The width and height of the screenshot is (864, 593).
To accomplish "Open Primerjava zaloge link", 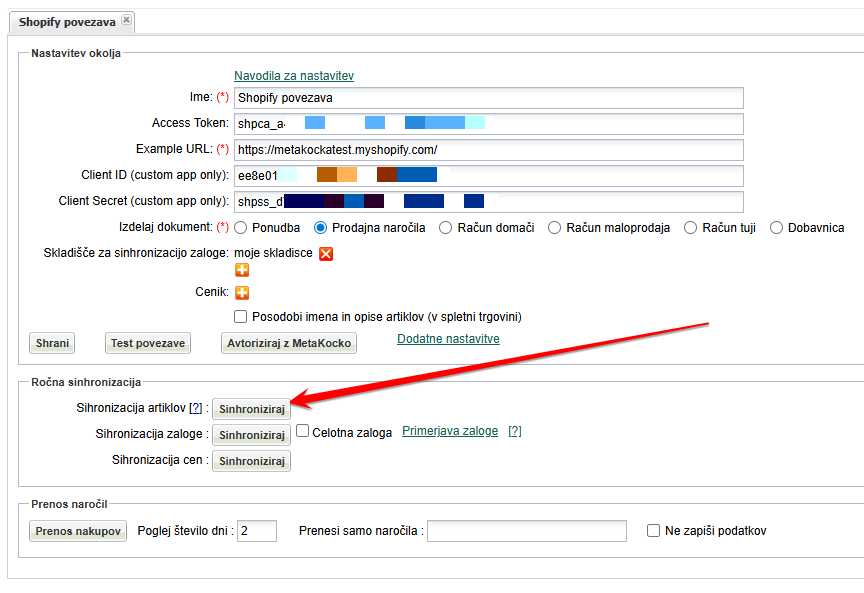I will [x=450, y=431].
